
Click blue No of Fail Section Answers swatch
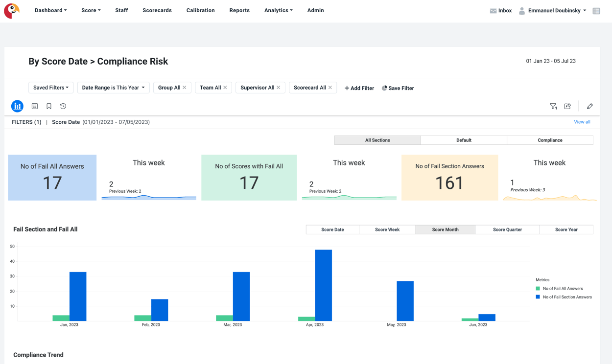tap(538, 297)
